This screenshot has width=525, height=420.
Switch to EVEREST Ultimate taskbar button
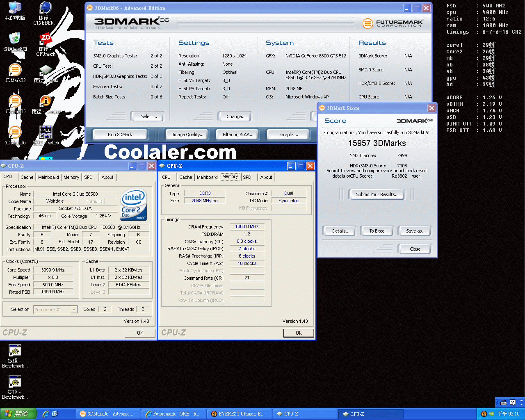coord(239,414)
